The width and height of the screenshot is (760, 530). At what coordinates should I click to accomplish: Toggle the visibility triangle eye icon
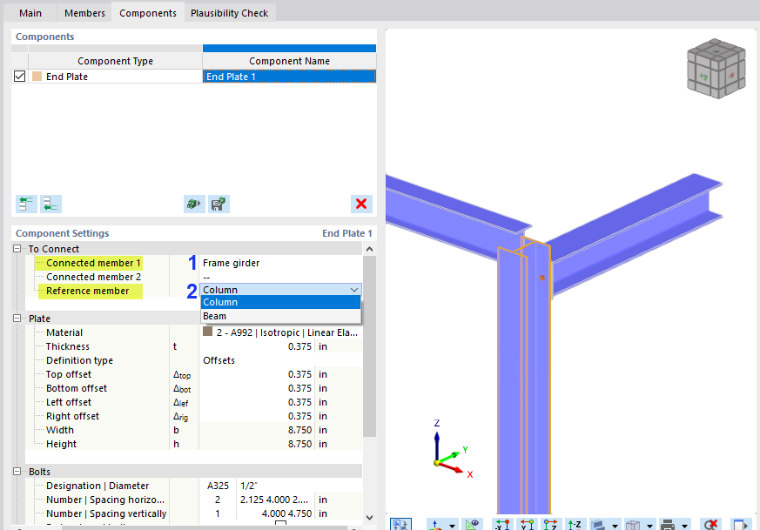(472, 525)
